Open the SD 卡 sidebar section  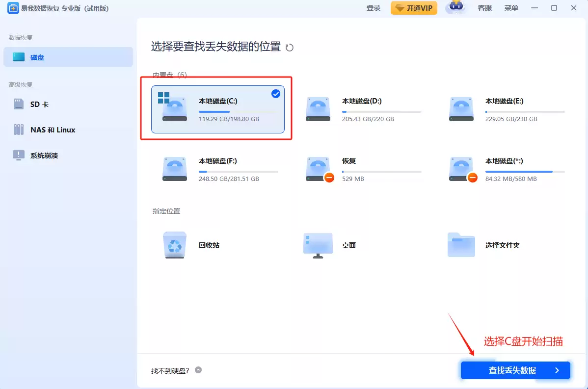[39, 104]
